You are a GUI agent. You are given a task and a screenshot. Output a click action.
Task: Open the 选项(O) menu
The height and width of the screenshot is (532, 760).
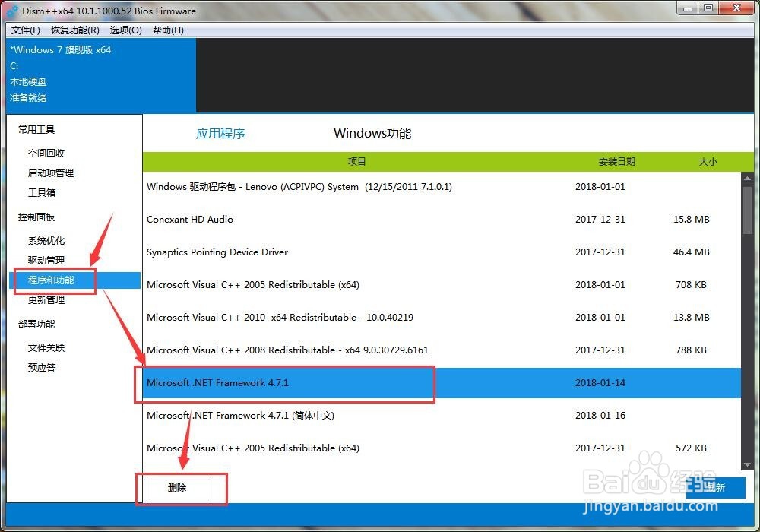point(126,30)
